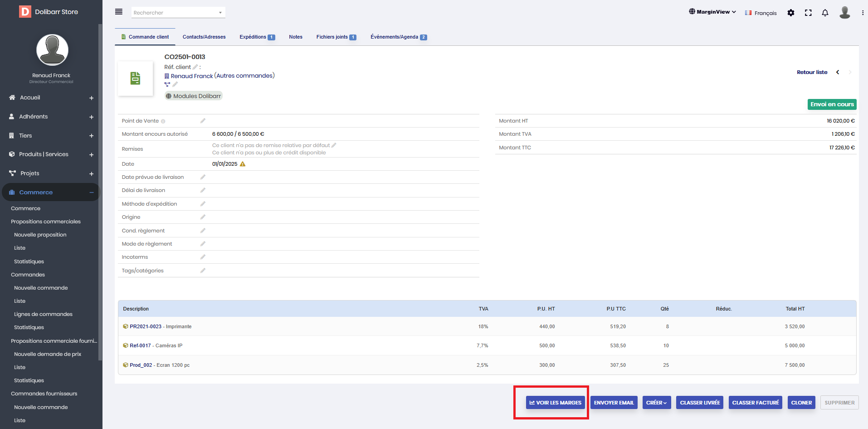
Task: Select Français language switcher
Action: [x=761, y=13]
